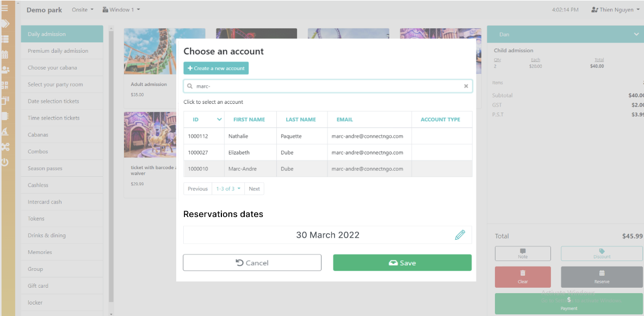Click the users icon in the left sidebar
This screenshot has width=644, height=316.
coord(5,70)
